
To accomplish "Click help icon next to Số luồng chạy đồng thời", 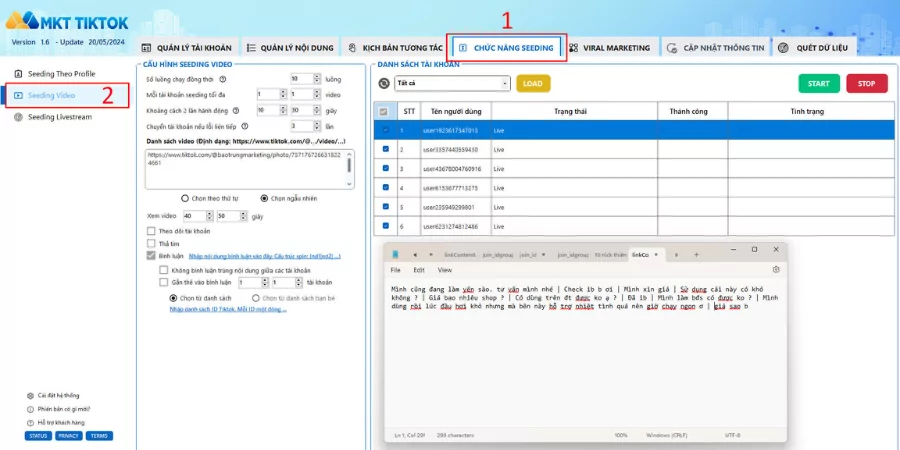I will coord(223,79).
